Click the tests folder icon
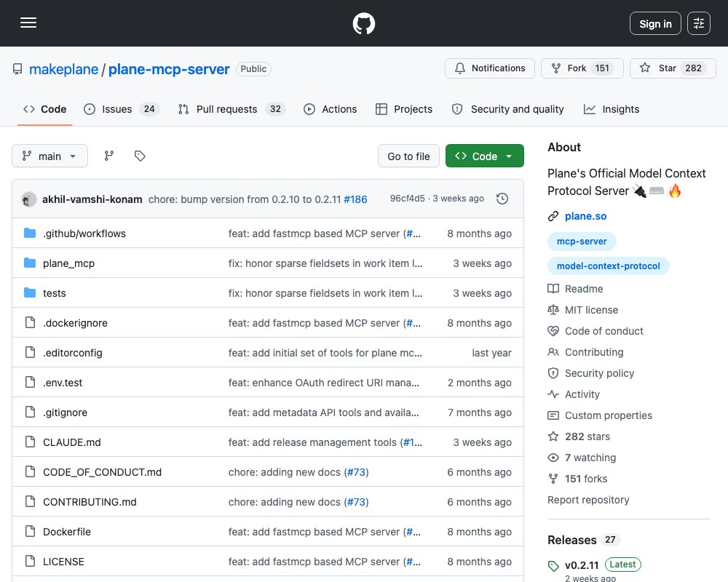This screenshot has height=582, width=728. 30,293
